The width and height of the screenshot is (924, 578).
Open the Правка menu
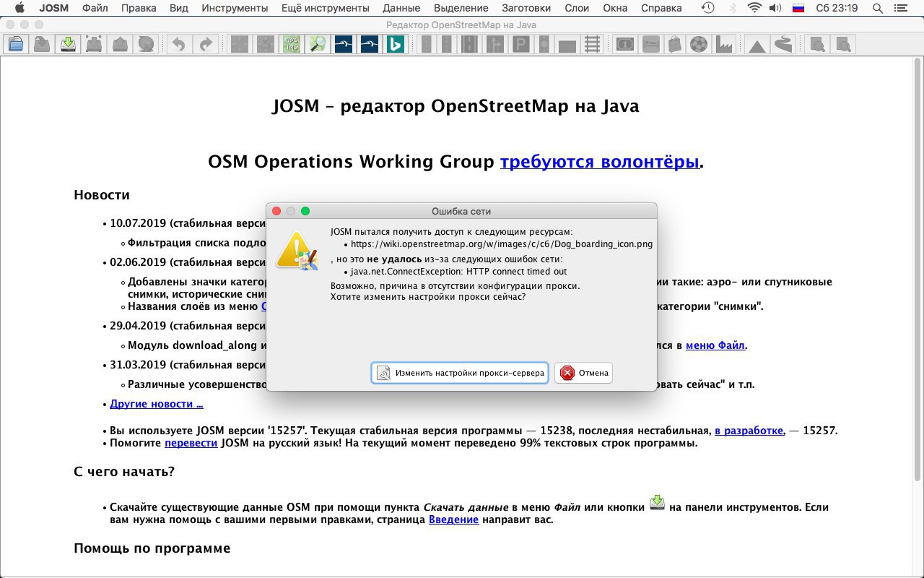click(139, 8)
